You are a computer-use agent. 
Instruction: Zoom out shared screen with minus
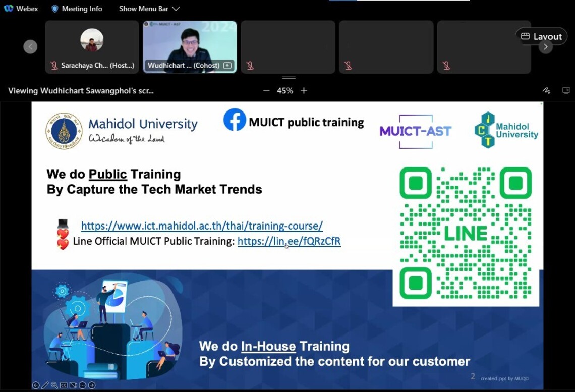266,91
